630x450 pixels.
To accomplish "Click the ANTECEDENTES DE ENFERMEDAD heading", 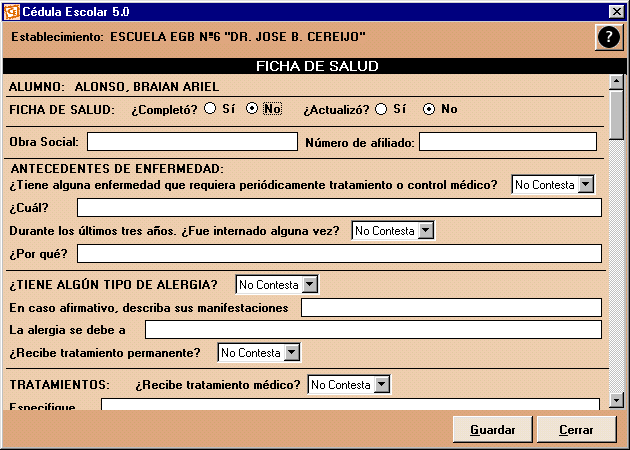I will [x=117, y=169].
